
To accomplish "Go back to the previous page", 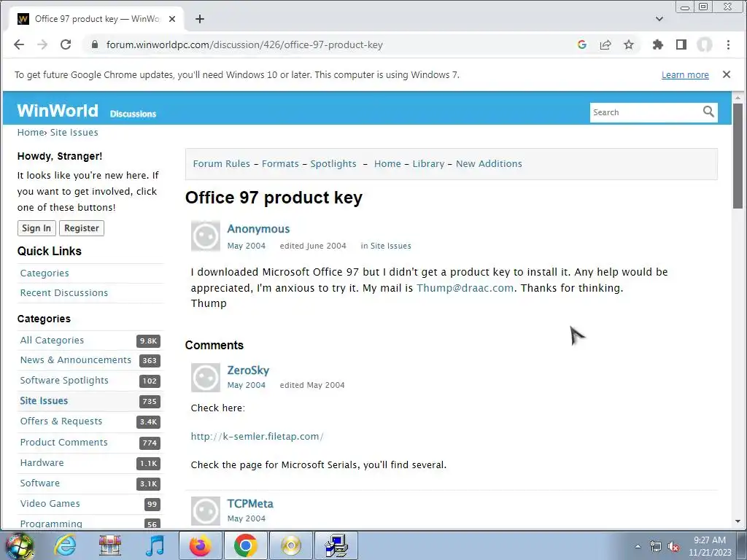I will coord(18,44).
